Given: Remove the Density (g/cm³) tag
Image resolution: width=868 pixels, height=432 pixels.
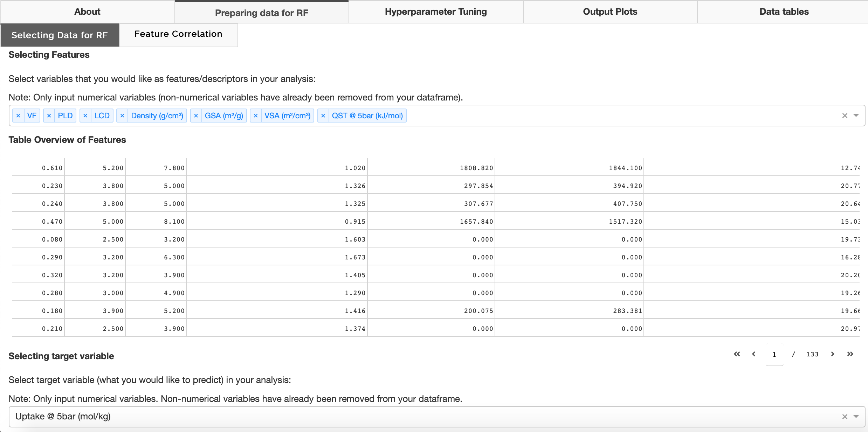Looking at the screenshot, I should [x=122, y=116].
